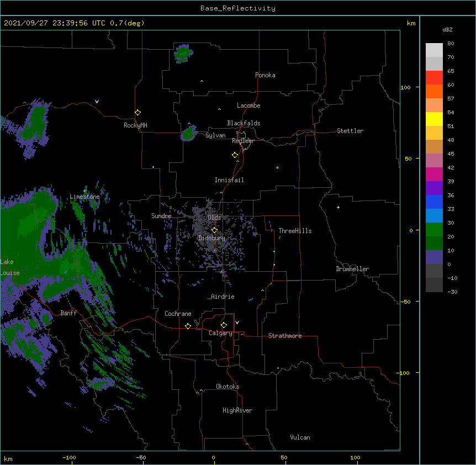Click the Ponoka city label
Image resolution: width=476 pixels, height=465 pixels.
265,75
